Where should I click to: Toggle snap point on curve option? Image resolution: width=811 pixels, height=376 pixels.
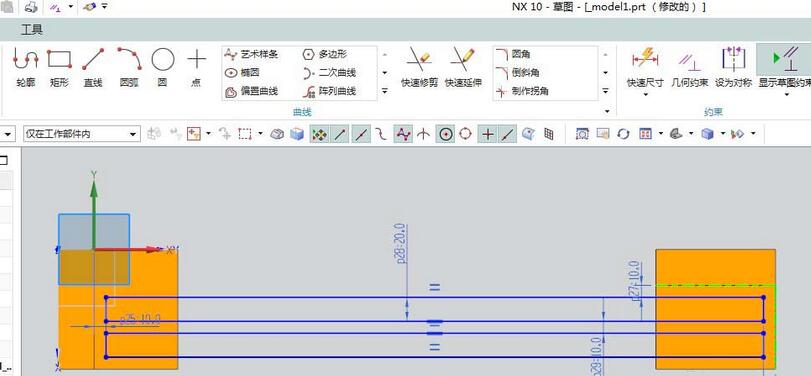tap(508, 134)
